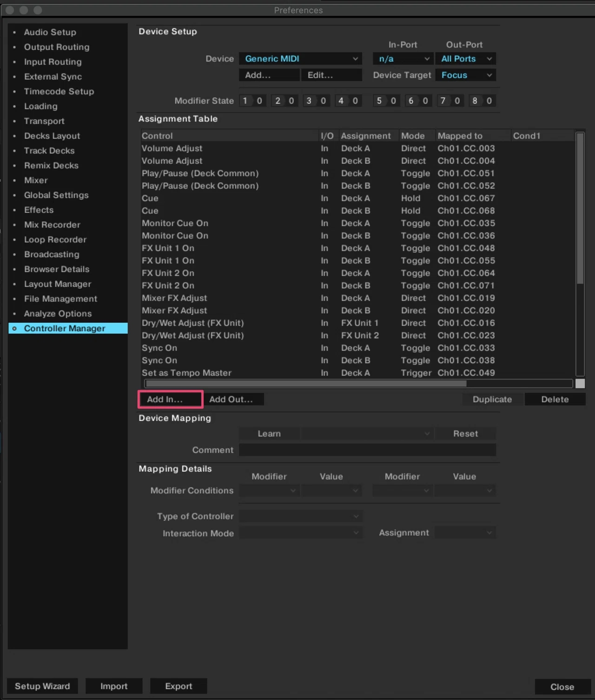Select Layout Manager in the sidebar
The height and width of the screenshot is (700, 595).
tap(58, 284)
